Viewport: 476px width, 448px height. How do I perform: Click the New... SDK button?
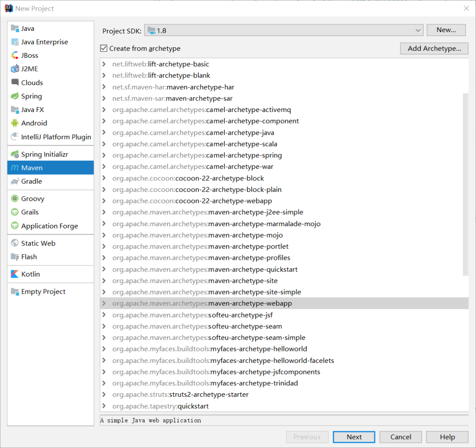(446, 30)
